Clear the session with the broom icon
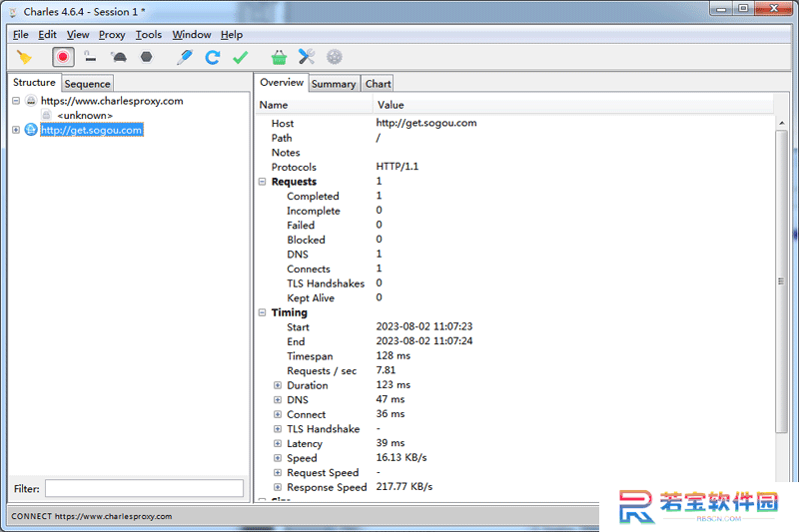 pos(23,57)
